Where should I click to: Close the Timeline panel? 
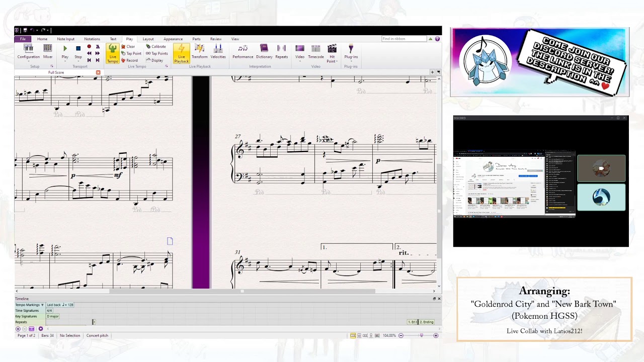click(x=439, y=299)
